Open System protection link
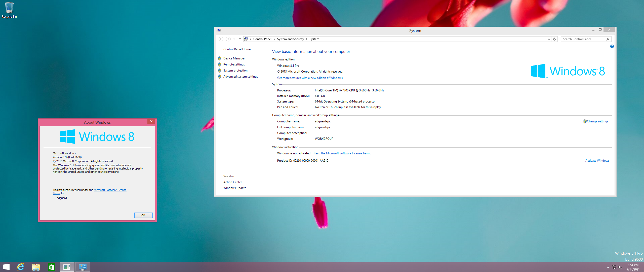This screenshot has height=272, width=644. click(235, 71)
